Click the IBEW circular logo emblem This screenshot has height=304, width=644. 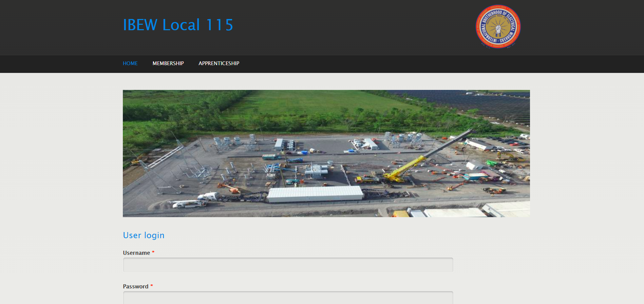tap(498, 26)
